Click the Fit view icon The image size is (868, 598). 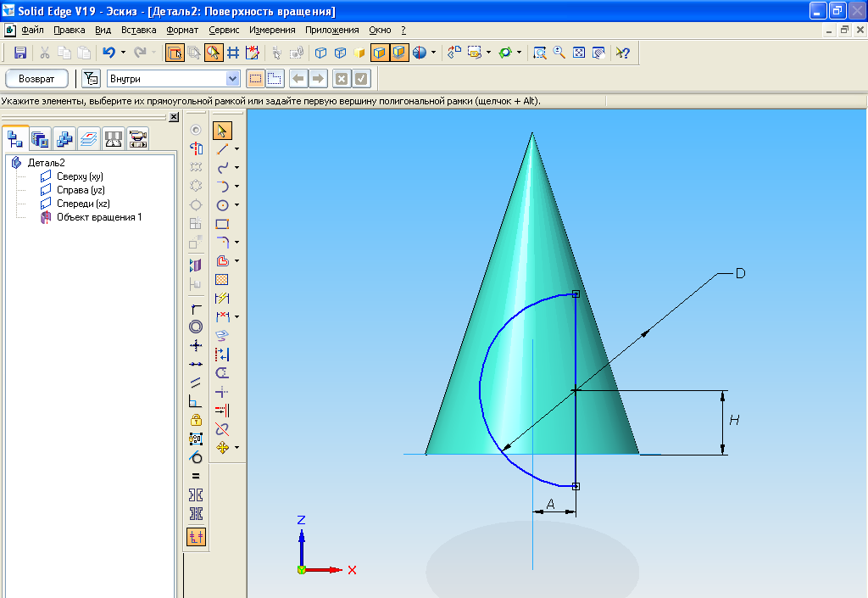pos(579,53)
